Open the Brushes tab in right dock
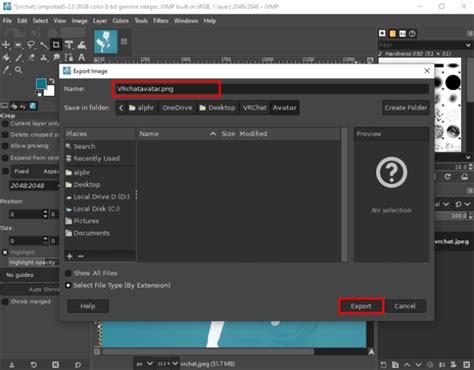This screenshot has width=474, height=370. [382, 33]
